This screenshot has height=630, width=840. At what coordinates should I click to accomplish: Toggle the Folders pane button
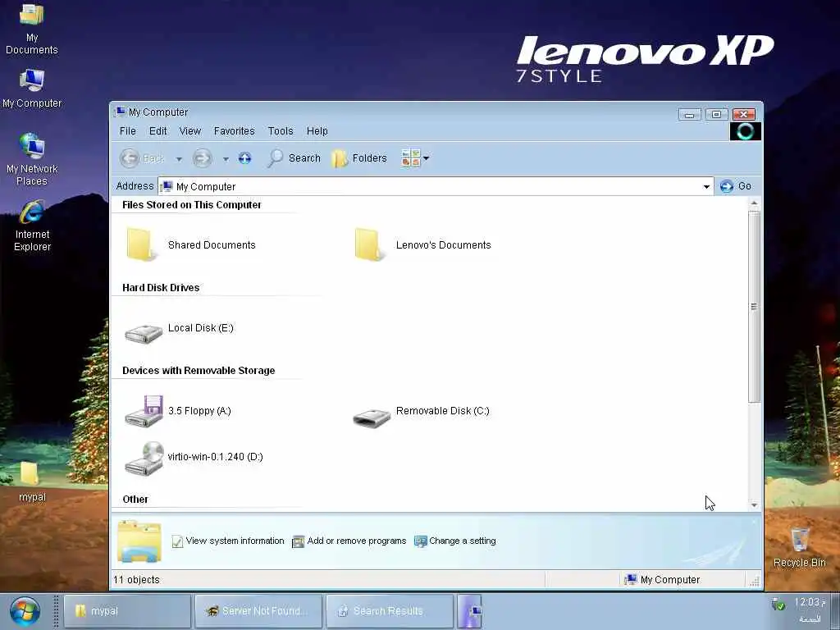(359, 158)
